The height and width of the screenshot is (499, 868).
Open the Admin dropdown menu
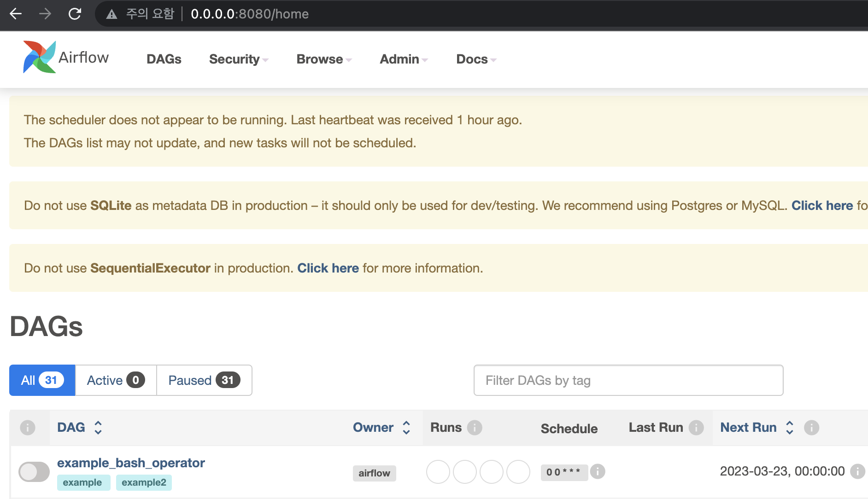[404, 59]
